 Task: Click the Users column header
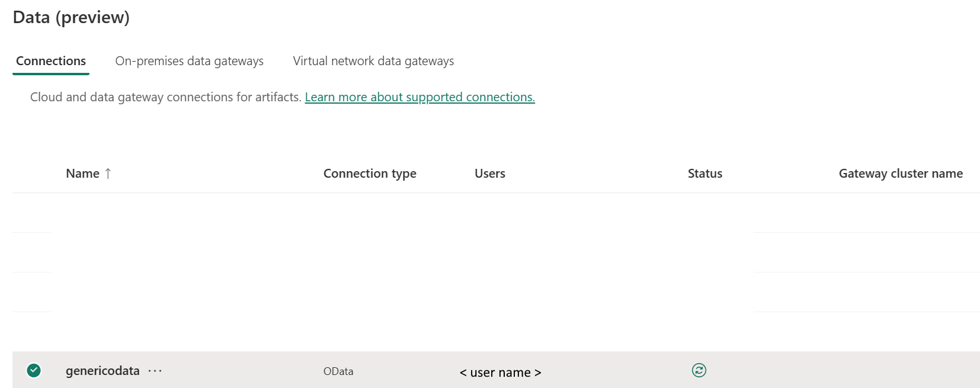pos(490,174)
